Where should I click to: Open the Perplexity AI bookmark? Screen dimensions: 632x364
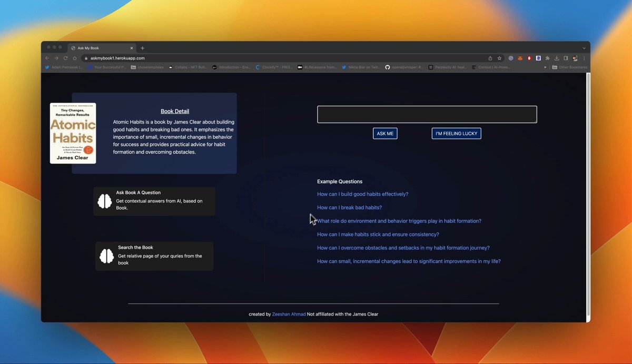click(x=448, y=67)
